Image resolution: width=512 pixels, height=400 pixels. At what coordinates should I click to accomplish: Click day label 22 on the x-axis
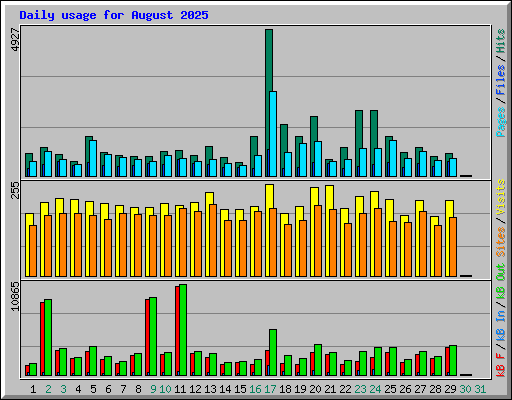[345, 389]
